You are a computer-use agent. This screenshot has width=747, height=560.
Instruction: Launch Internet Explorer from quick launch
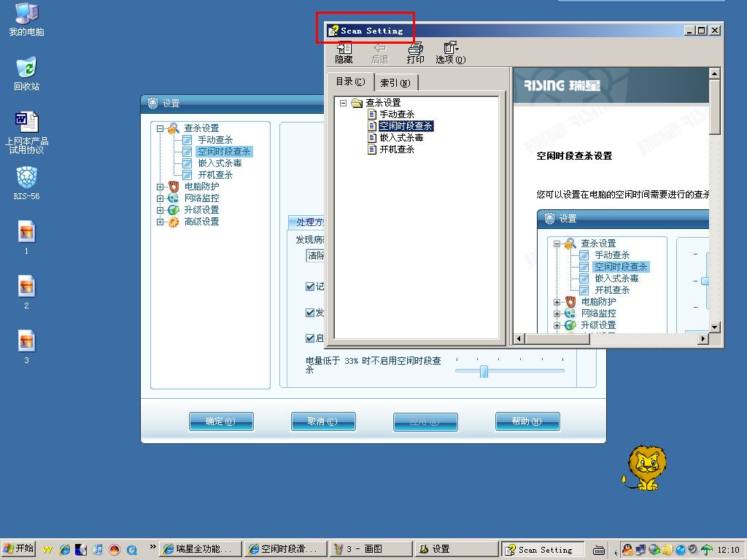(x=64, y=550)
